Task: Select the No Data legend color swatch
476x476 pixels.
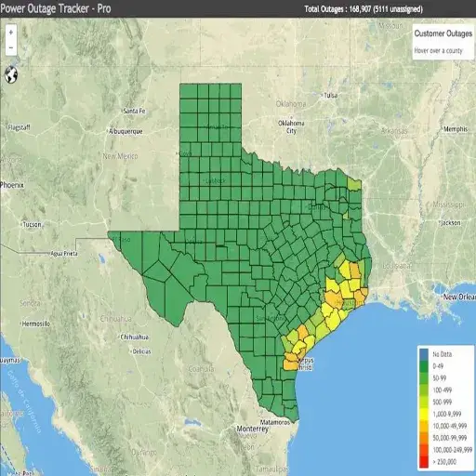Action: click(424, 354)
